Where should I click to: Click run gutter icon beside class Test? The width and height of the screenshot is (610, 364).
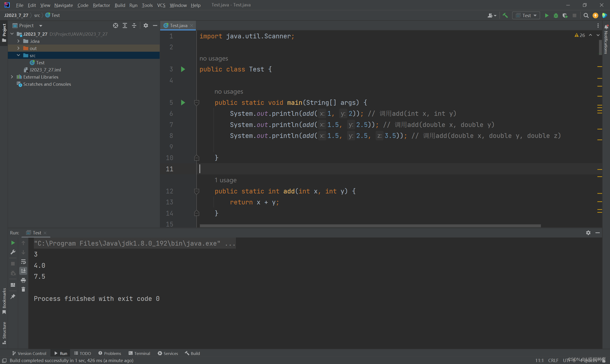pyautogui.click(x=183, y=69)
